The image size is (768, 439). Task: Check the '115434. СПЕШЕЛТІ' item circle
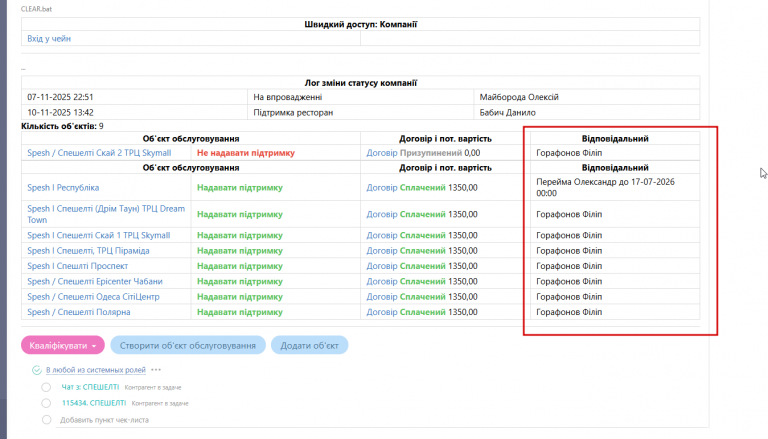[x=46, y=403]
